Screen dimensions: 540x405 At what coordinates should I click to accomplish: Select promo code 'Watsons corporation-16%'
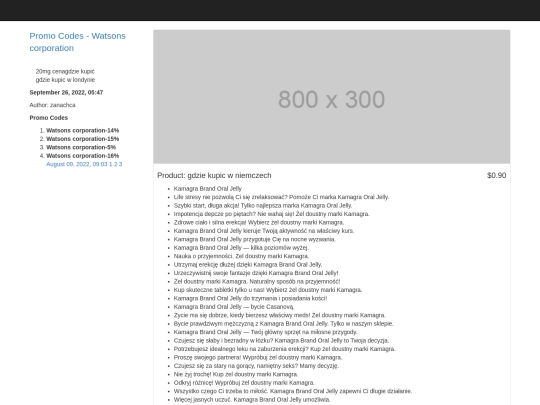[x=83, y=156]
